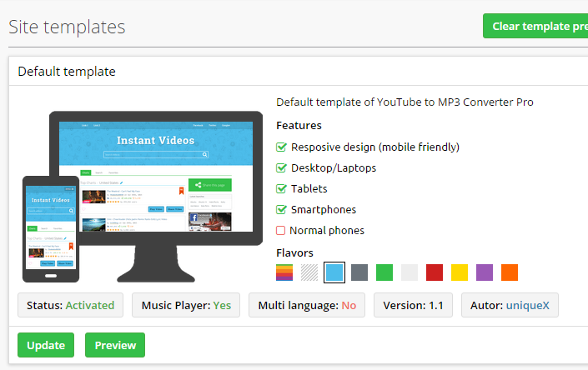Click the Site templates page title
Viewport: 588px width, 370px height.
67,27
